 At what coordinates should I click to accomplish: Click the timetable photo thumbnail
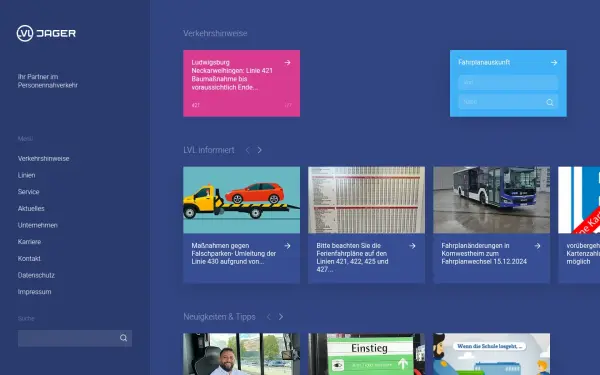[x=366, y=200]
